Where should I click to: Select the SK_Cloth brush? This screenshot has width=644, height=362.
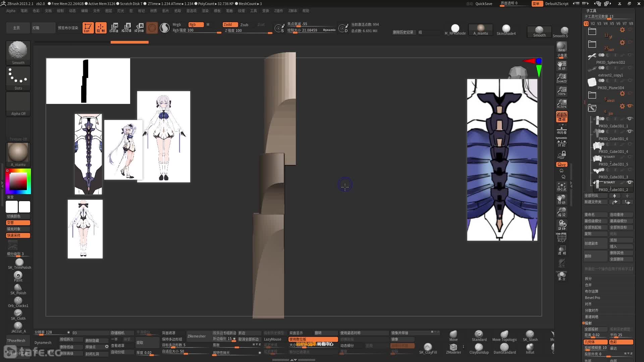click(x=18, y=315)
